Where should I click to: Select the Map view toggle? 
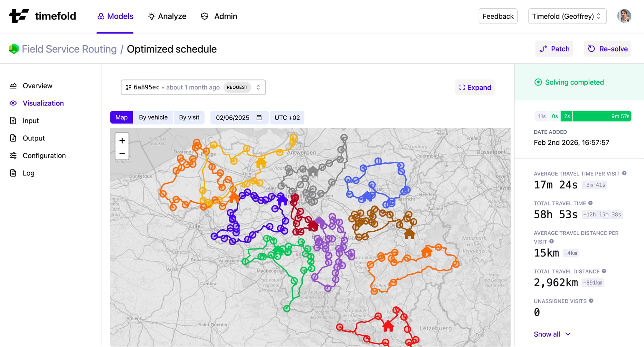pos(121,117)
